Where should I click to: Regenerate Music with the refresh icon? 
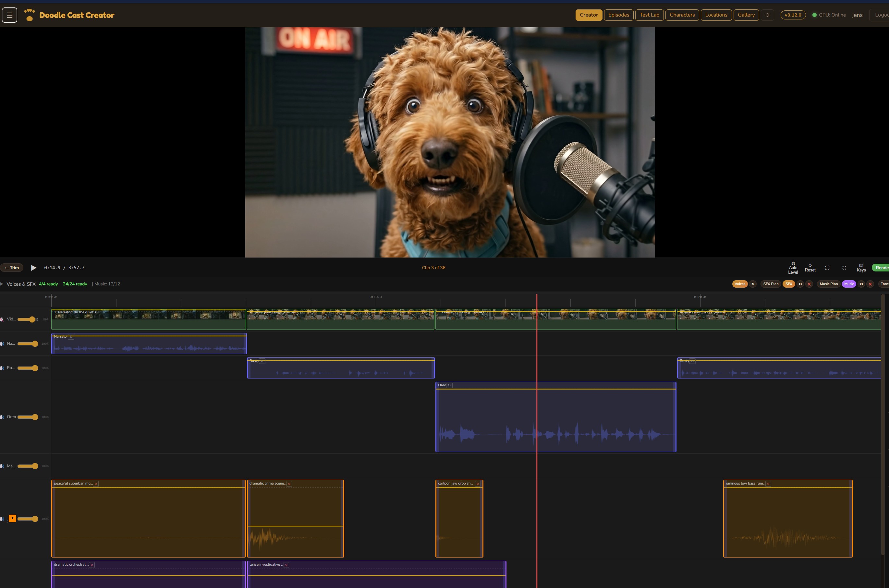point(862,284)
